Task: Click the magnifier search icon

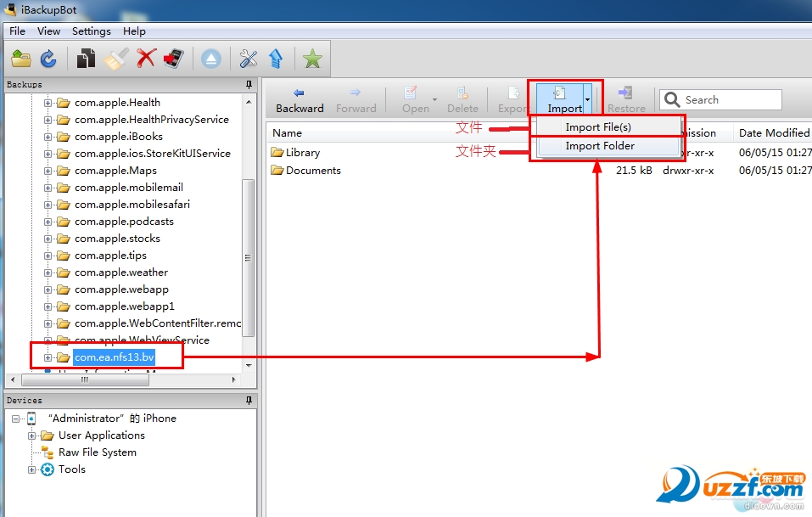Action: coord(672,99)
